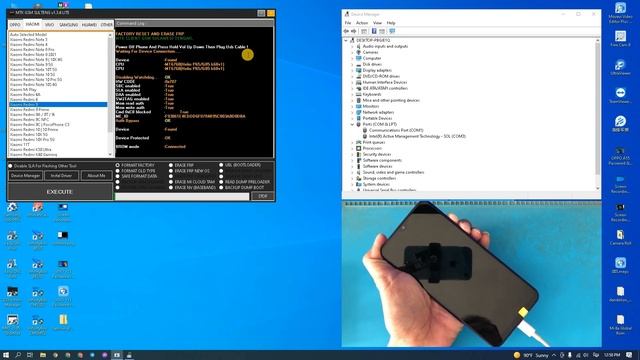This screenshot has width=640, height=360.
Task: Open the TeamViewer desktop icon
Action: tap(620, 96)
